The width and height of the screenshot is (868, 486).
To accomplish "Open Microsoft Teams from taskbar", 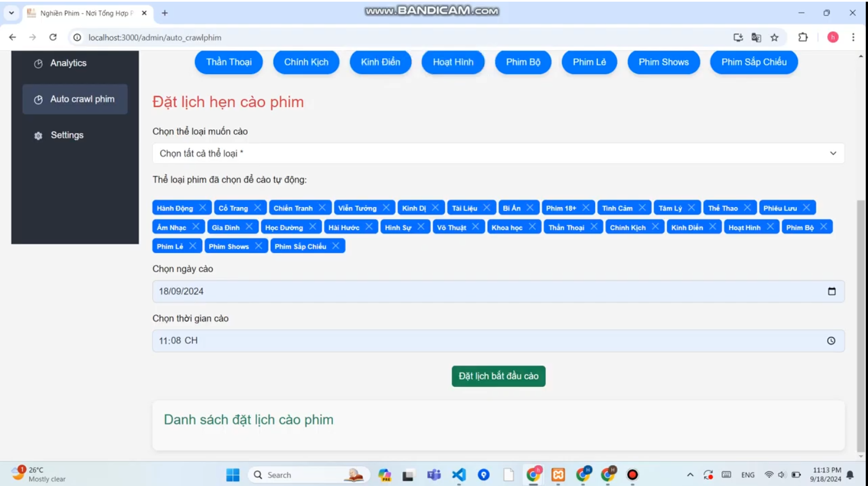I will point(434,475).
